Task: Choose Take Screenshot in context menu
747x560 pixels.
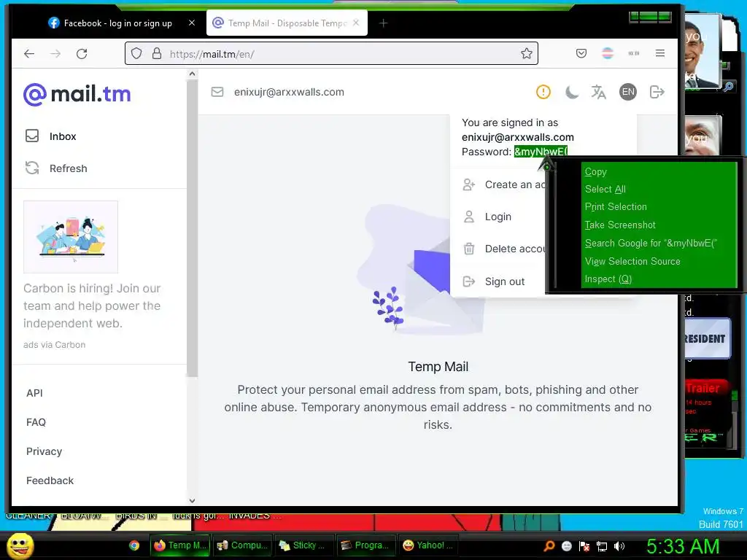Action: [x=620, y=225]
